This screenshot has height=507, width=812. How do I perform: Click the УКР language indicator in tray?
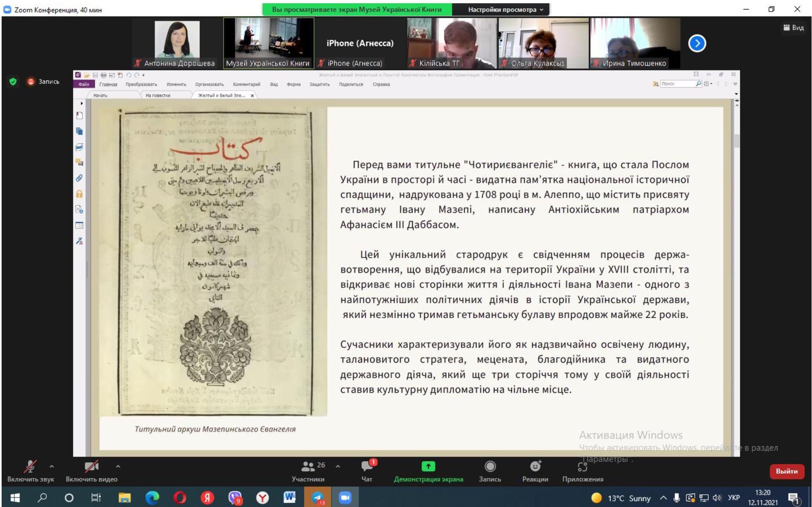[733, 497]
